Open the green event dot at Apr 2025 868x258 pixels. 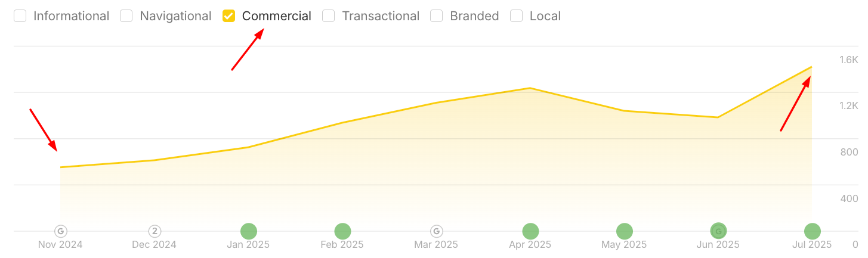530,231
